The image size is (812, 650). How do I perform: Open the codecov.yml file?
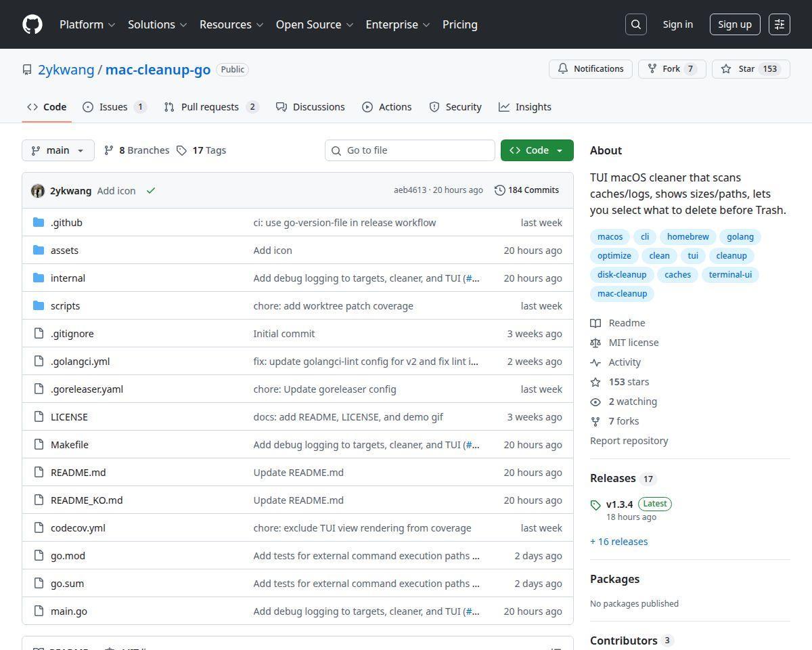click(78, 528)
